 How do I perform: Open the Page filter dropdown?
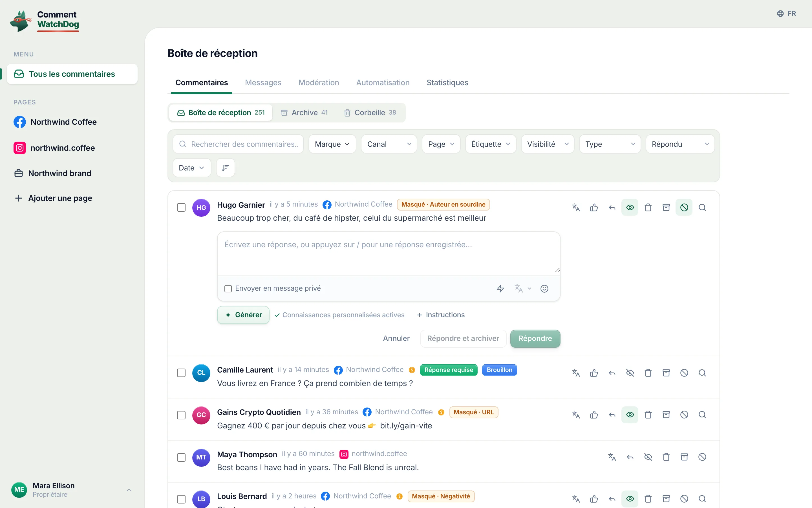coord(441,144)
